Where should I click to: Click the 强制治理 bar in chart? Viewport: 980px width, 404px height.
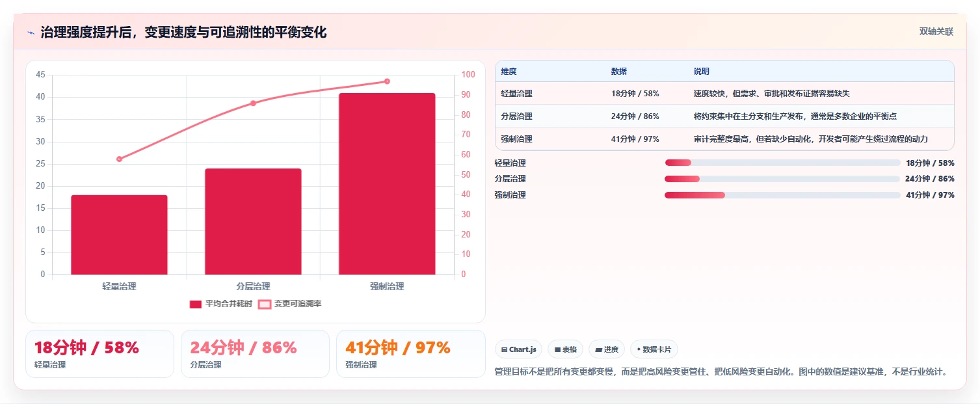tap(387, 183)
